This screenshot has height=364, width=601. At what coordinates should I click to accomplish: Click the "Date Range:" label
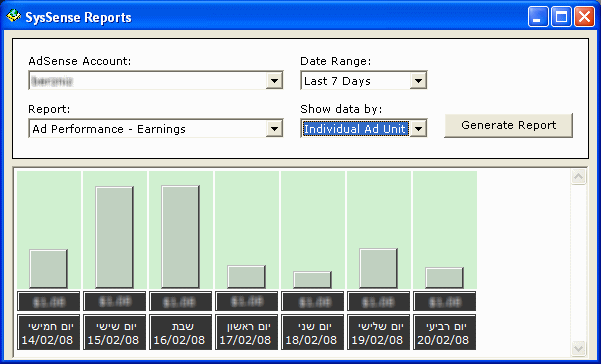[x=335, y=61]
